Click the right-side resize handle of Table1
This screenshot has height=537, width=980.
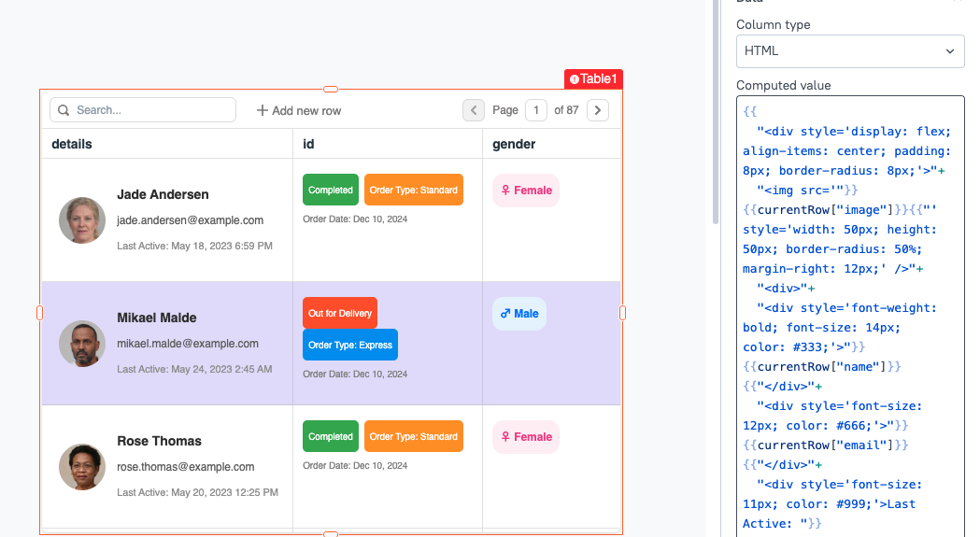pos(623,313)
